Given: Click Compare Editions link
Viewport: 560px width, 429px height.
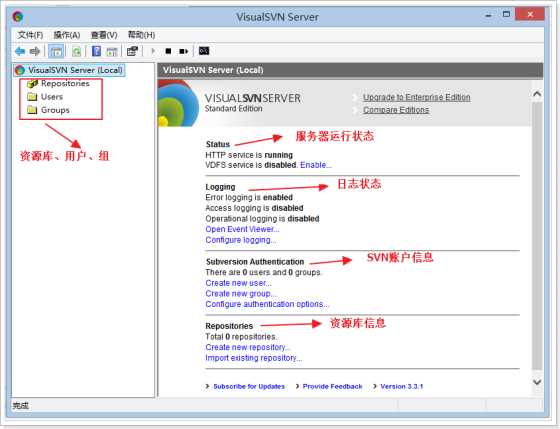Looking at the screenshot, I should point(396,110).
